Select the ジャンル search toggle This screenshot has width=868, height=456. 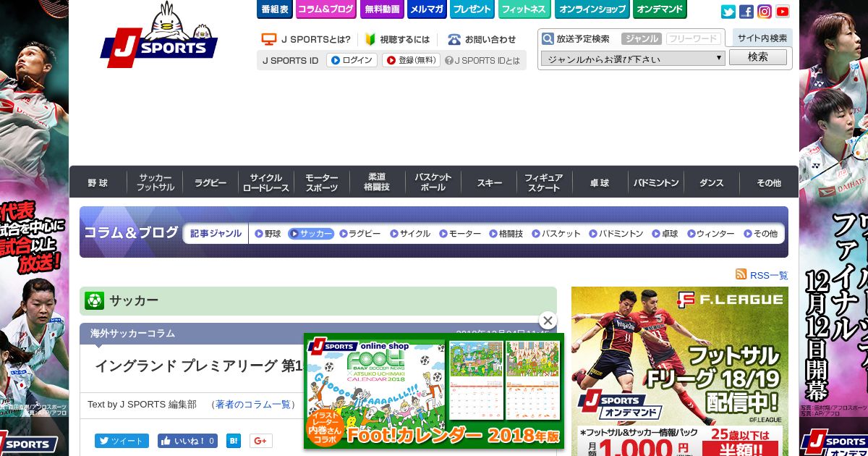641,38
